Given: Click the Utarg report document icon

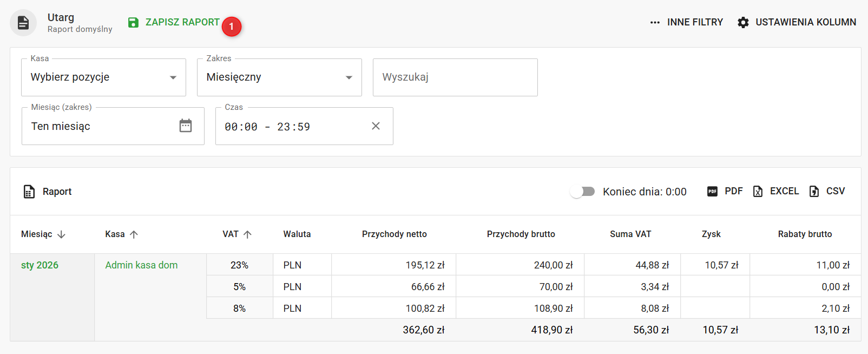Looking at the screenshot, I should pyautogui.click(x=23, y=23).
